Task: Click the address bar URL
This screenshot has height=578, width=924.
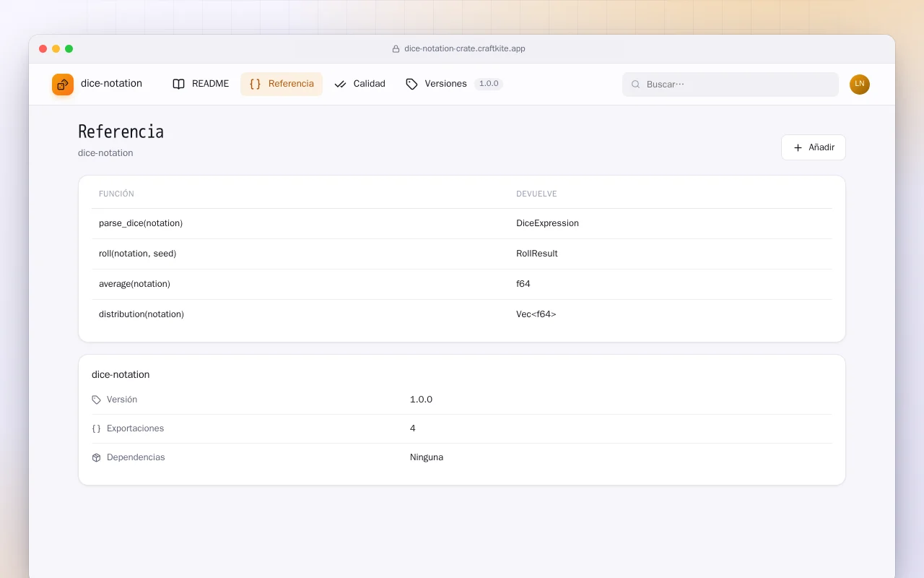Action: [x=465, y=48]
